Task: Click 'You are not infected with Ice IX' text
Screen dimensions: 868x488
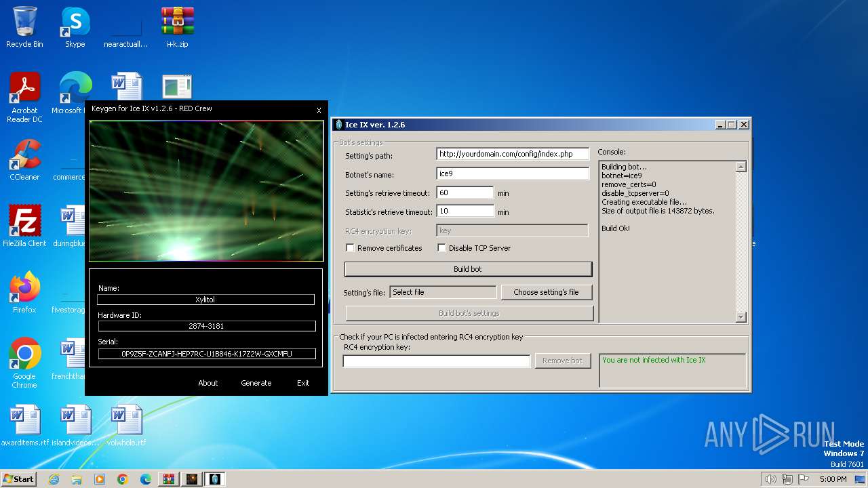Action: 654,360
